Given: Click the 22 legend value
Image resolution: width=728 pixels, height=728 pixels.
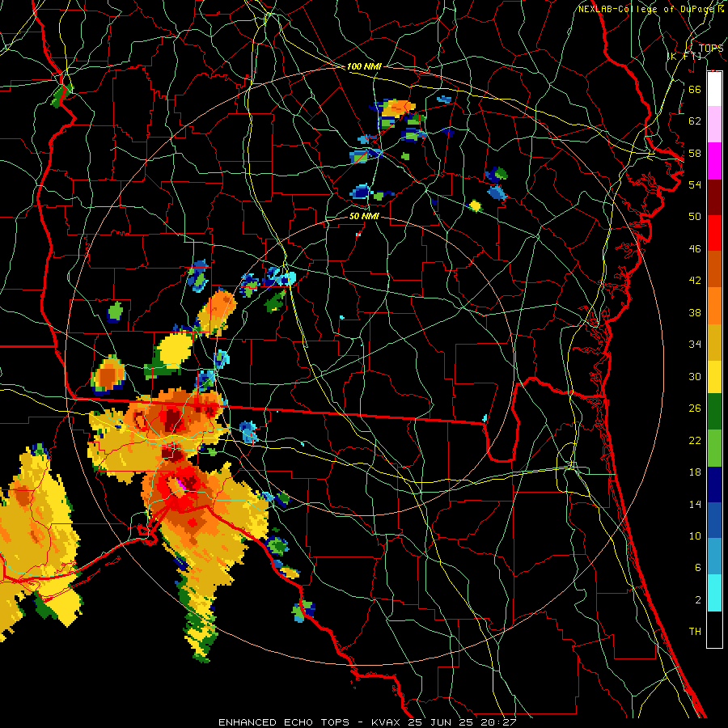Looking at the screenshot, I should click(695, 441).
